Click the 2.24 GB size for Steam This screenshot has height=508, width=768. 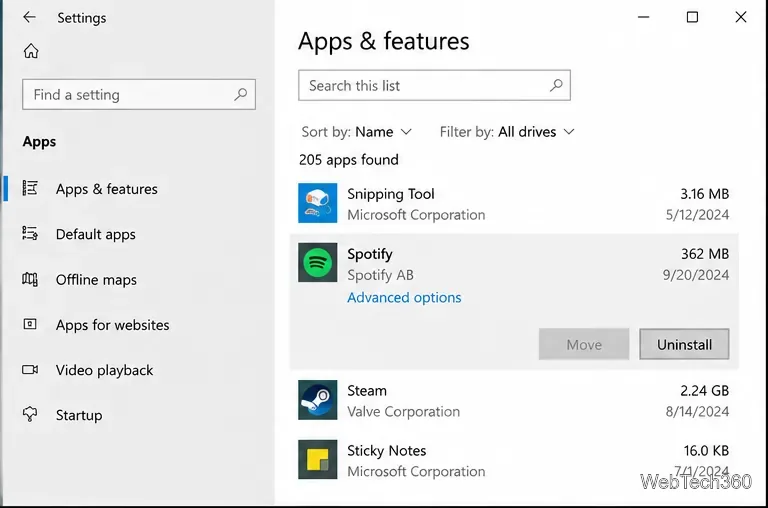point(704,390)
